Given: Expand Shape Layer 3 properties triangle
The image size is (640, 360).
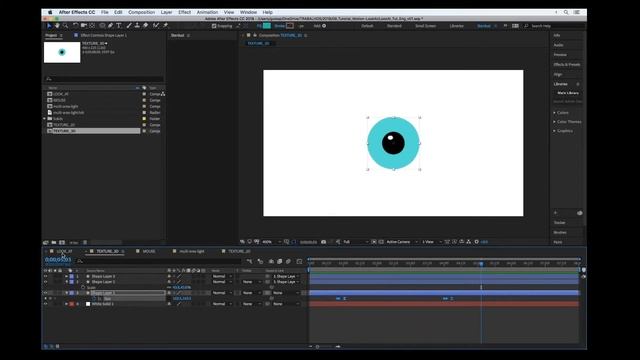Looking at the screenshot, I should [x=67, y=276].
